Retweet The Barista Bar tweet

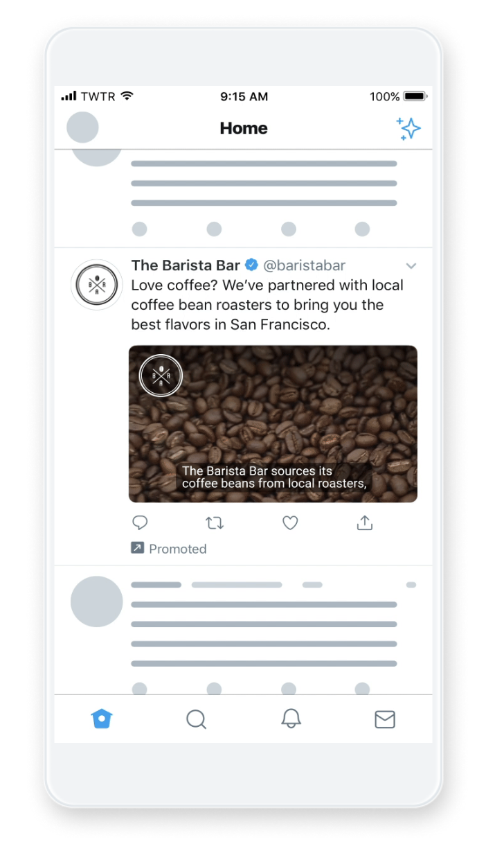215,523
